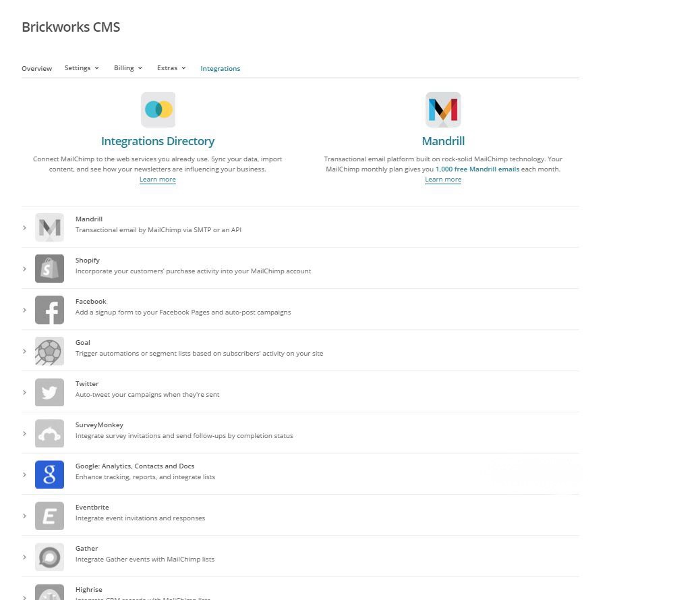Click the Goal soccer ball icon
Viewport: 700px width, 600px height.
pos(49,351)
